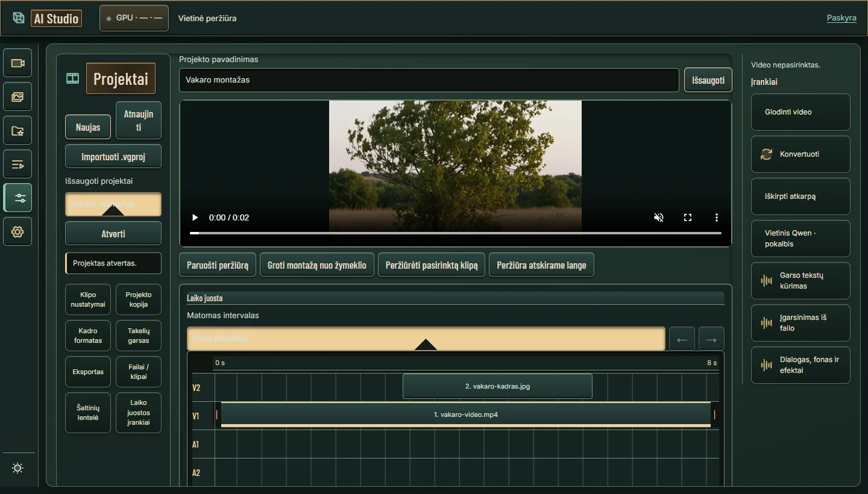Viewport: 868px width, 494px height.
Task: Open the video player more options menu
Action: [x=717, y=217]
